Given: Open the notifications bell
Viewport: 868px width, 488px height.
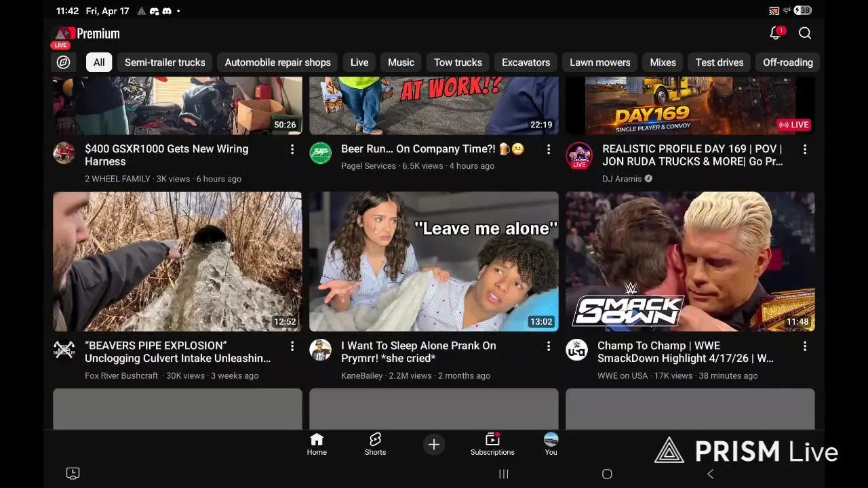Looking at the screenshot, I should pos(776,33).
